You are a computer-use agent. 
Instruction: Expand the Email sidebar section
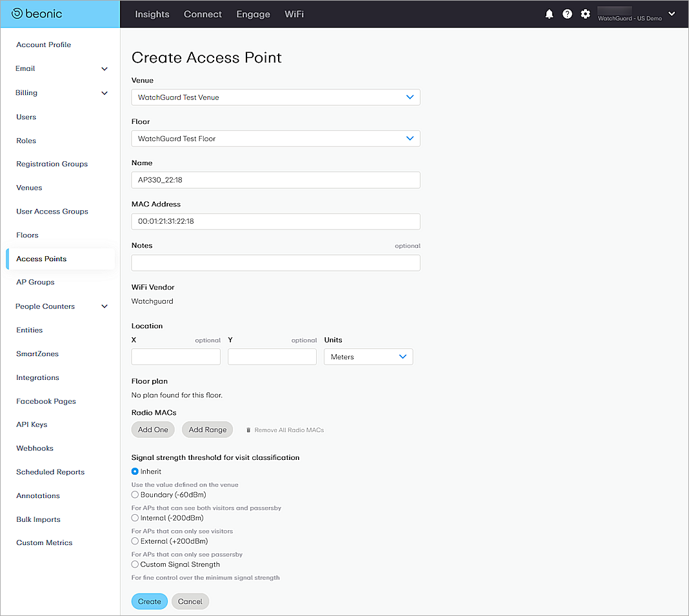click(x=104, y=68)
